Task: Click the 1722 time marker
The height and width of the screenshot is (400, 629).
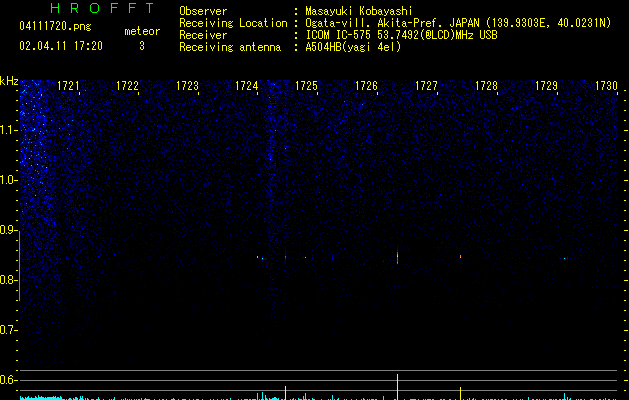Action: pos(127,86)
